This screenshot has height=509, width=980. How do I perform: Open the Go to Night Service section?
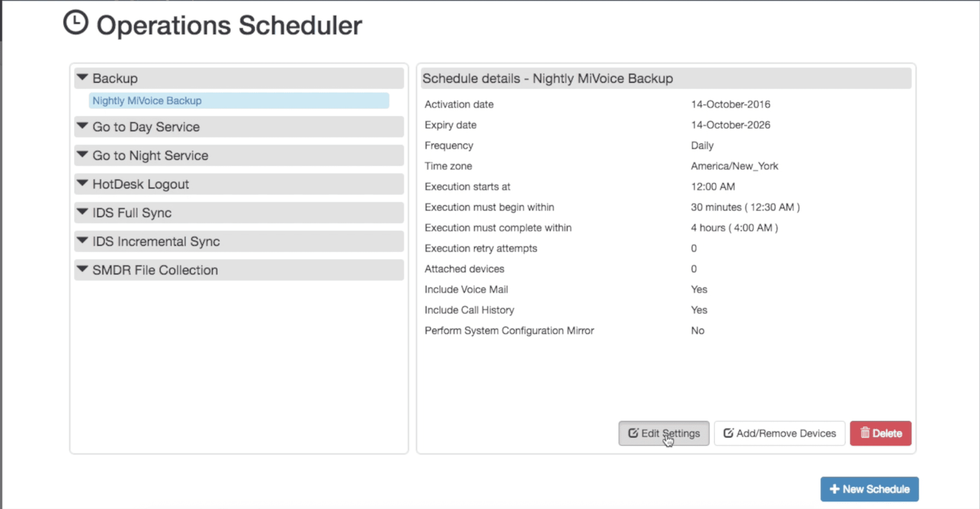[x=150, y=156]
